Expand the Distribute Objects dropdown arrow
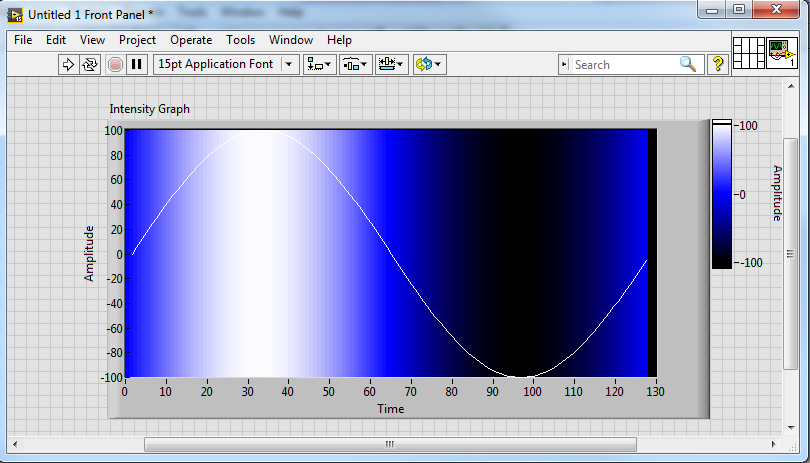This screenshot has height=463, width=810. pos(364,65)
